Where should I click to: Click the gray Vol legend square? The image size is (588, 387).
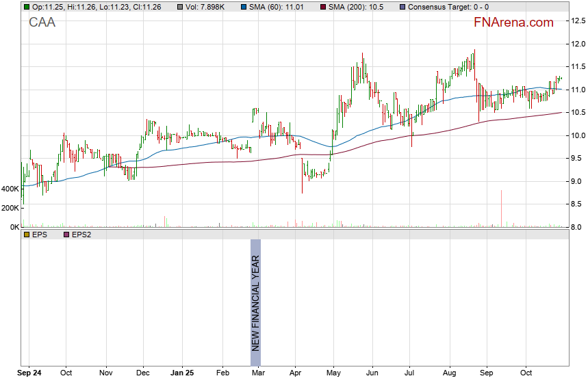(181, 7)
